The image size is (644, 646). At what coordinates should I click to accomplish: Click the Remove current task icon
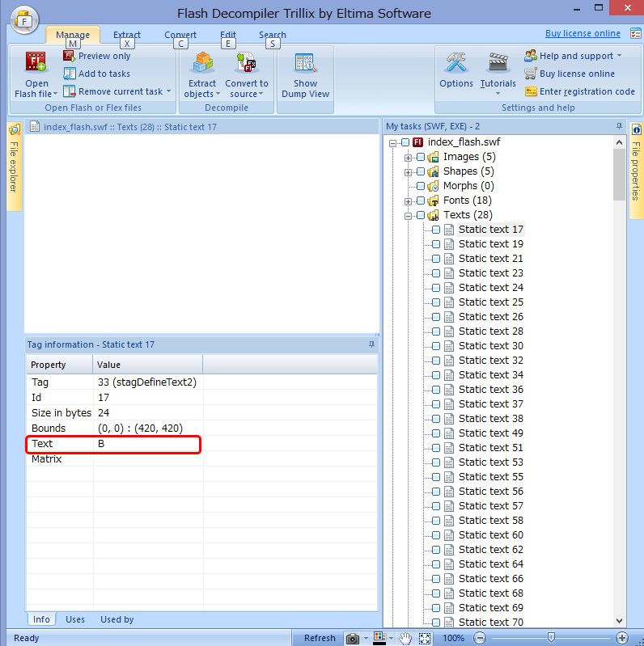click(69, 91)
